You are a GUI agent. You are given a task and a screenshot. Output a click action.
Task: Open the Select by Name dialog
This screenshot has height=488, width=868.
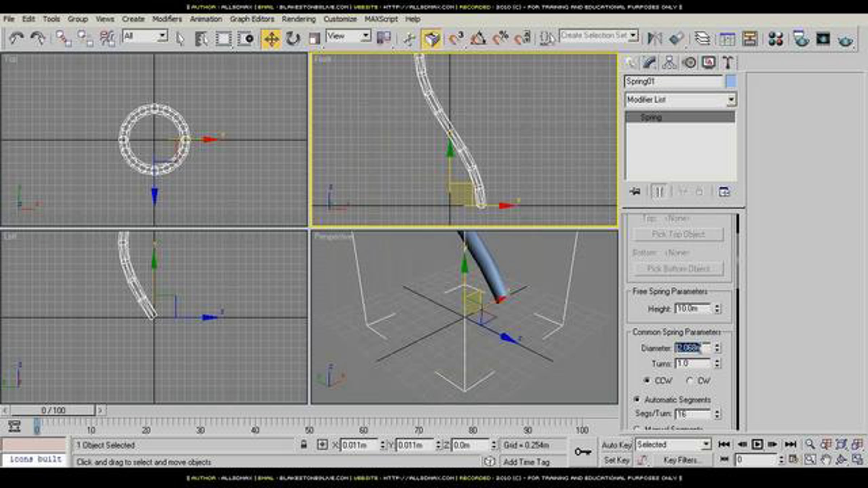(x=201, y=38)
